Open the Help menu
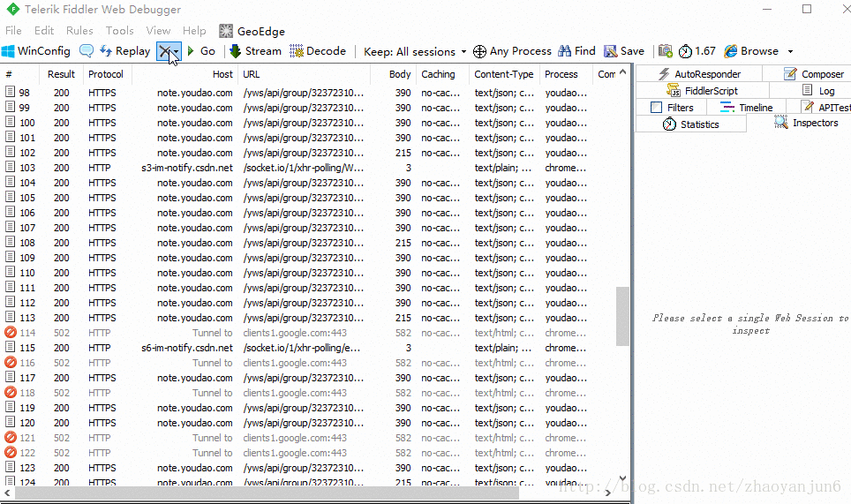The image size is (851, 504). click(x=194, y=31)
